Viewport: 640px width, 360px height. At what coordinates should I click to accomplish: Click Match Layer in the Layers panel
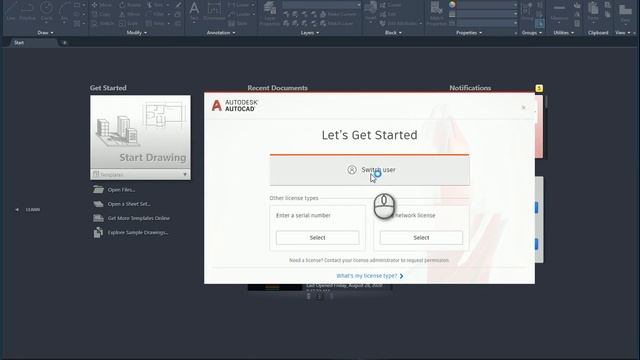[x=337, y=24]
